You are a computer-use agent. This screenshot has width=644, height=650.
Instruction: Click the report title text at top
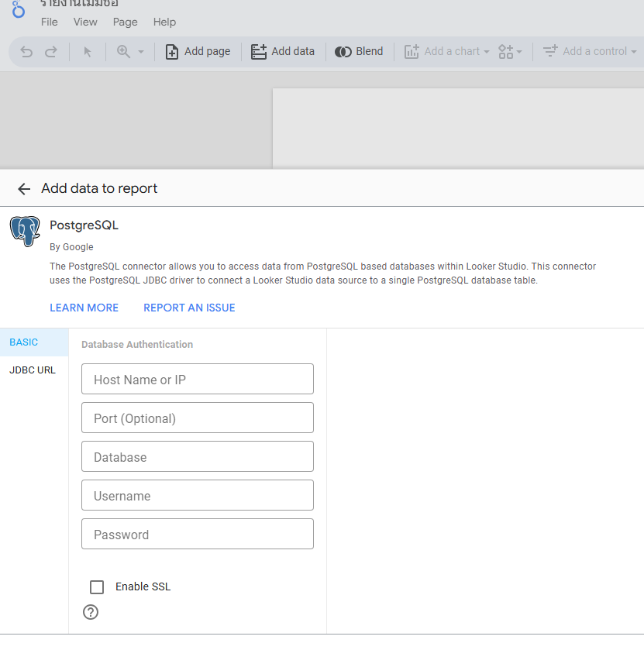(79, 3)
